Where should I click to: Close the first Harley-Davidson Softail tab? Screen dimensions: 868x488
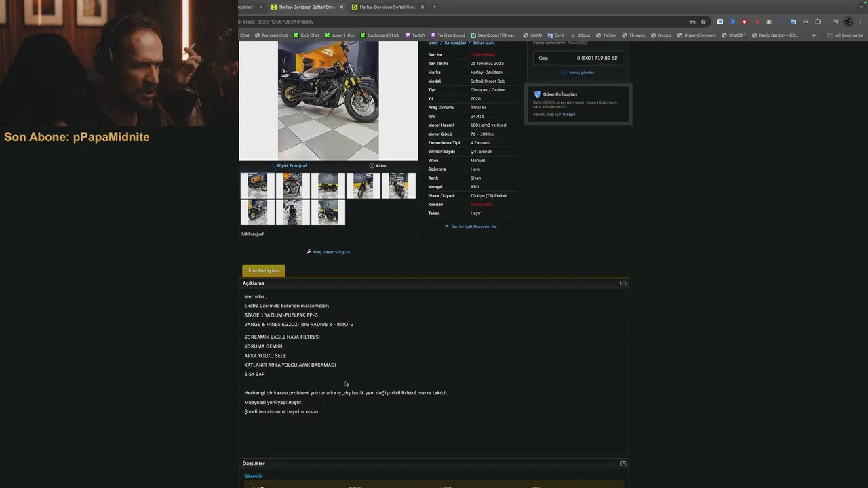[x=342, y=7]
